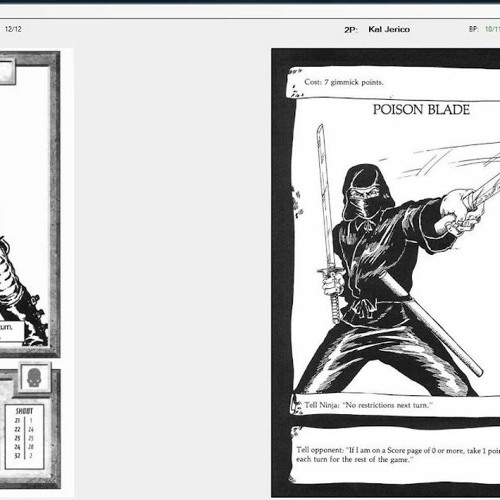500x500 pixels.
Task: Click the "Tell opponent" Score page paragraph
Action: point(398,455)
